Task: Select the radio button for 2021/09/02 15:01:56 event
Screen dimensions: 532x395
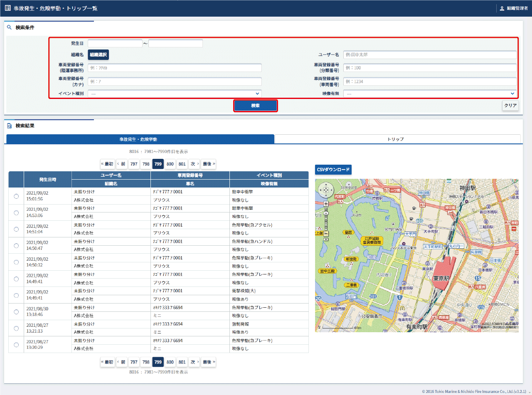Action: click(16, 196)
